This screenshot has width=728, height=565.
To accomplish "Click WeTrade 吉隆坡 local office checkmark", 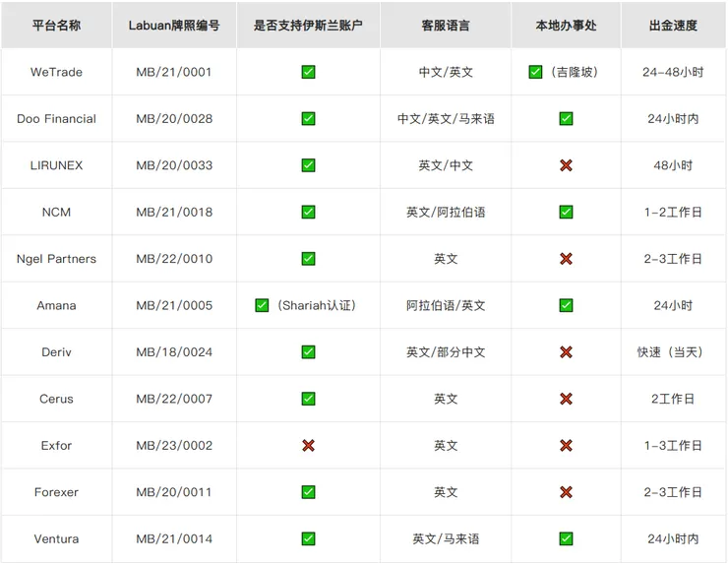I will click(535, 72).
